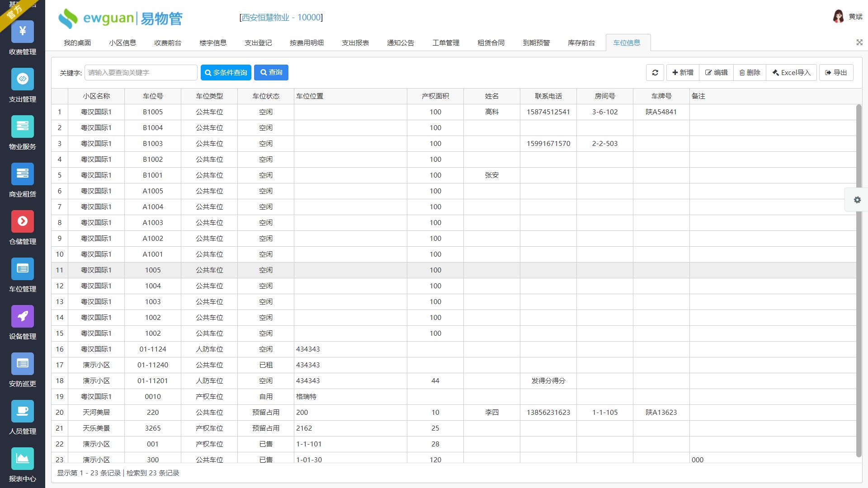868x488 pixels.
Task: Click the refresh icon button
Action: (655, 73)
